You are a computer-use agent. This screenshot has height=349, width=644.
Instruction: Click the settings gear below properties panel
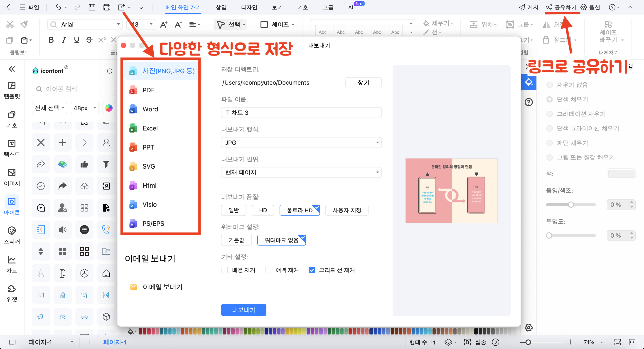coord(528,327)
